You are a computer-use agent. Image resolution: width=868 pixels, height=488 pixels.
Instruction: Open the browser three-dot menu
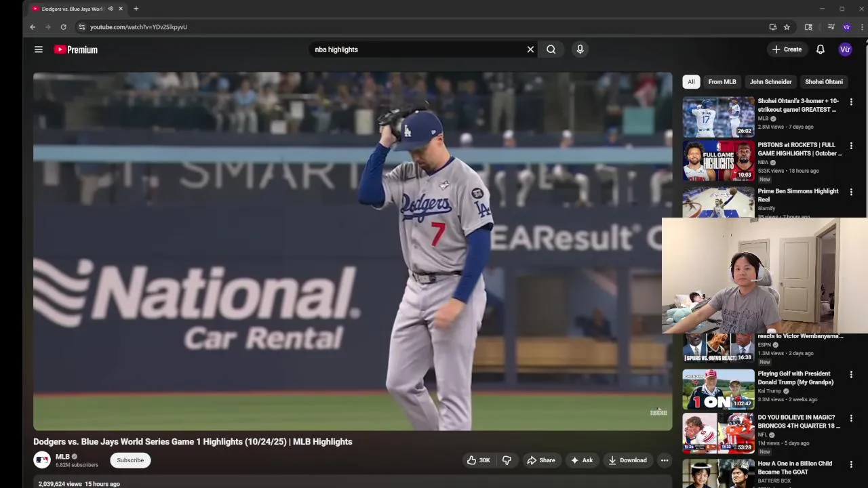click(x=862, y=27)
